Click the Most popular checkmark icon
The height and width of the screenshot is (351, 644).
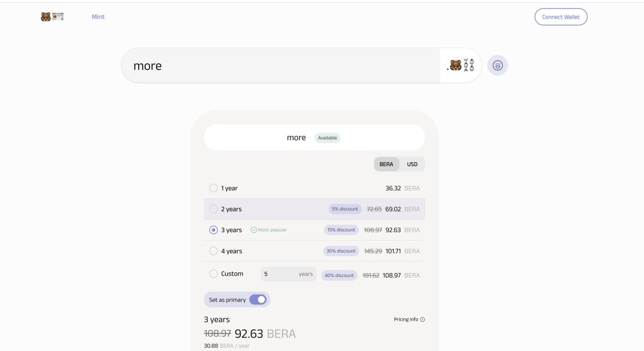click(x=254, y=230)
